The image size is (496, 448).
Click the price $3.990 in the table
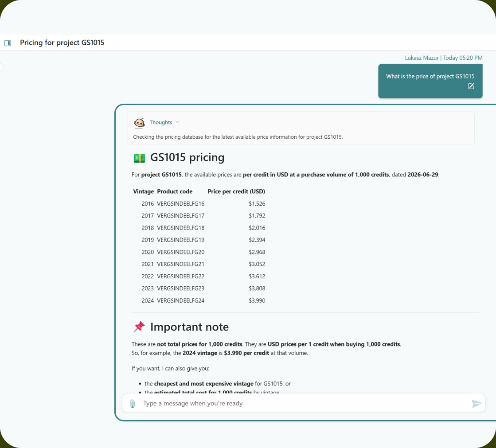[257, 301]
